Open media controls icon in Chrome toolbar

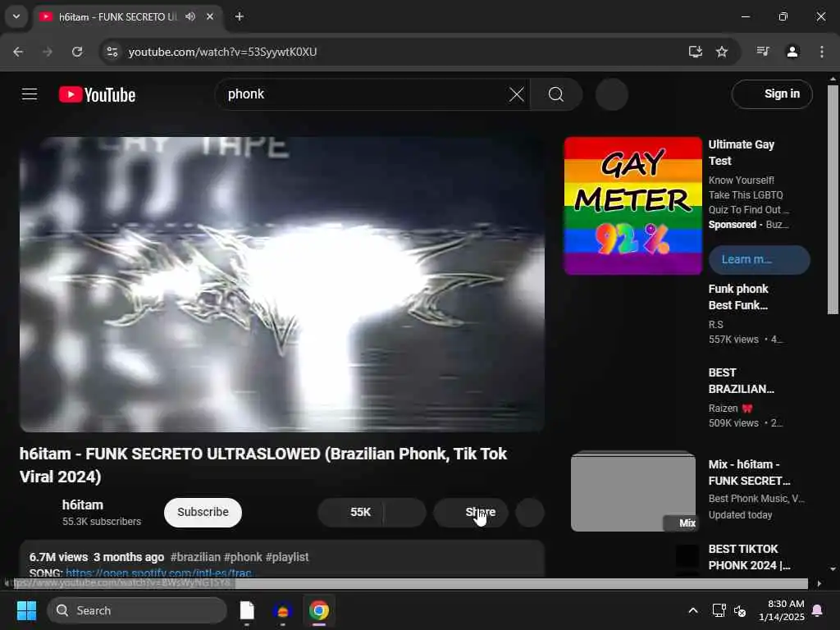763,52
